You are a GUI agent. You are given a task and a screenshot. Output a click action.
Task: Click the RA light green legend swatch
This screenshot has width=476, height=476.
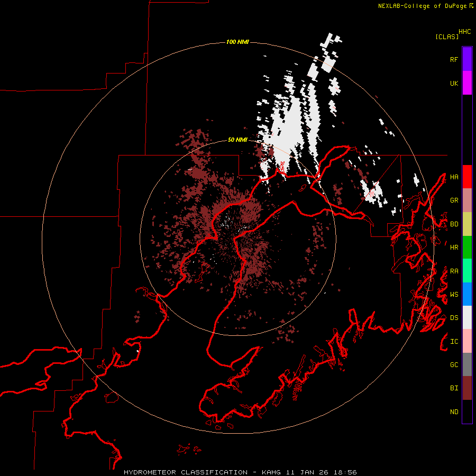(467, 271)
